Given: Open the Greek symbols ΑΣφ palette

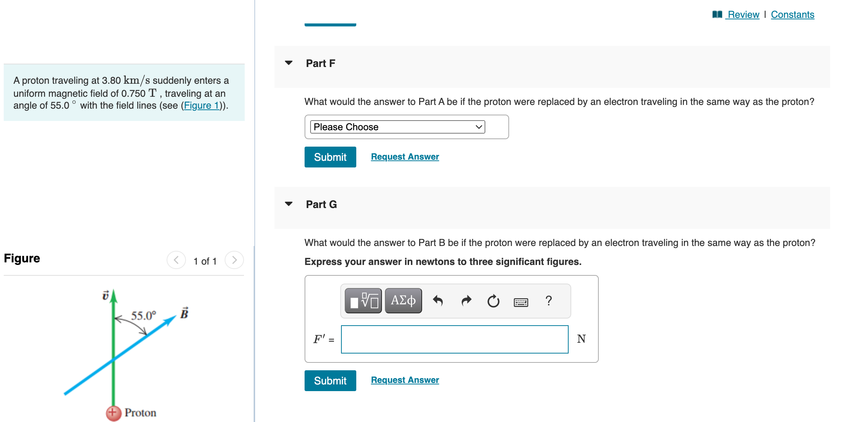Looking at the screenshot, I should pyautogui.click(x=403, y=301).
